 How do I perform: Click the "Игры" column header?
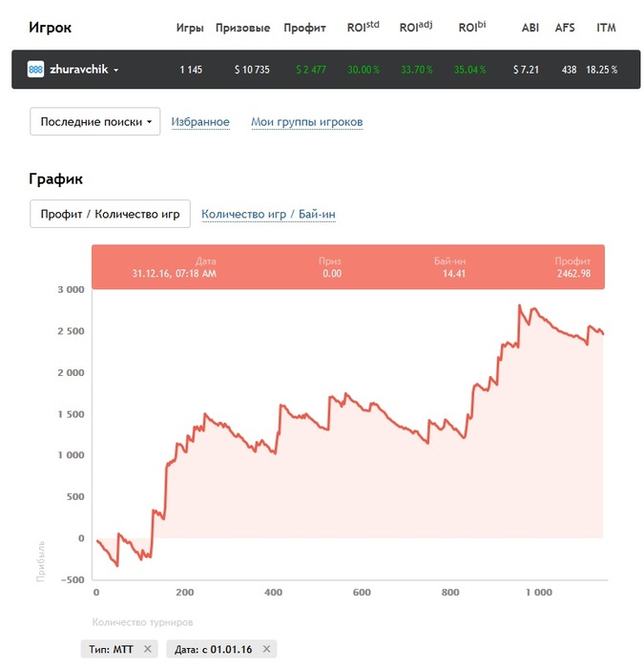pos(190,28)
